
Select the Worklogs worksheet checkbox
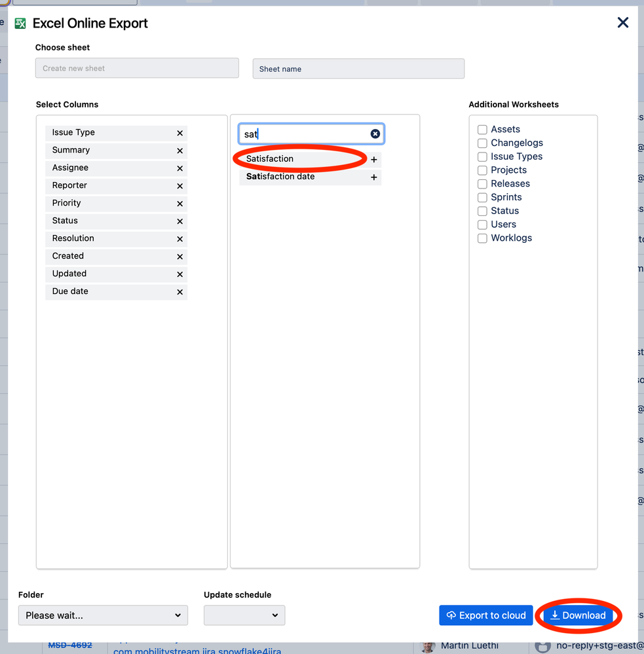click(482, 238)
